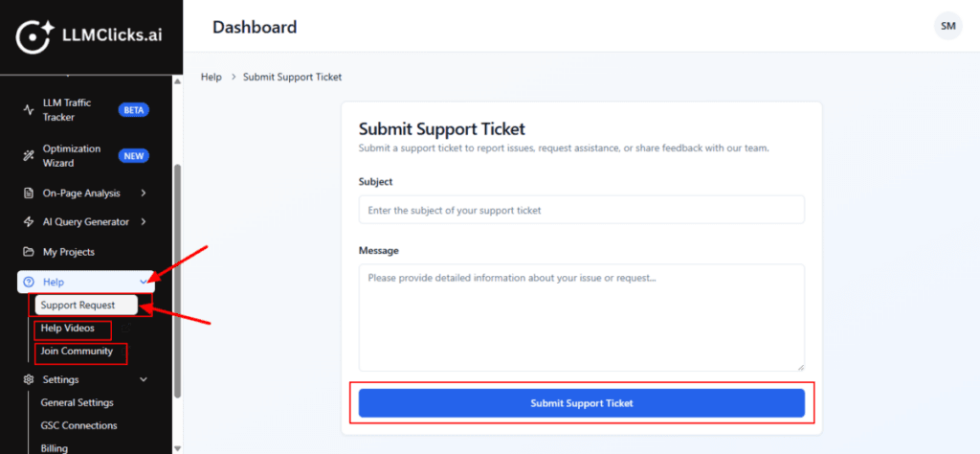
Task: Click the AI Query Generator icon
Action: point(29,222)
